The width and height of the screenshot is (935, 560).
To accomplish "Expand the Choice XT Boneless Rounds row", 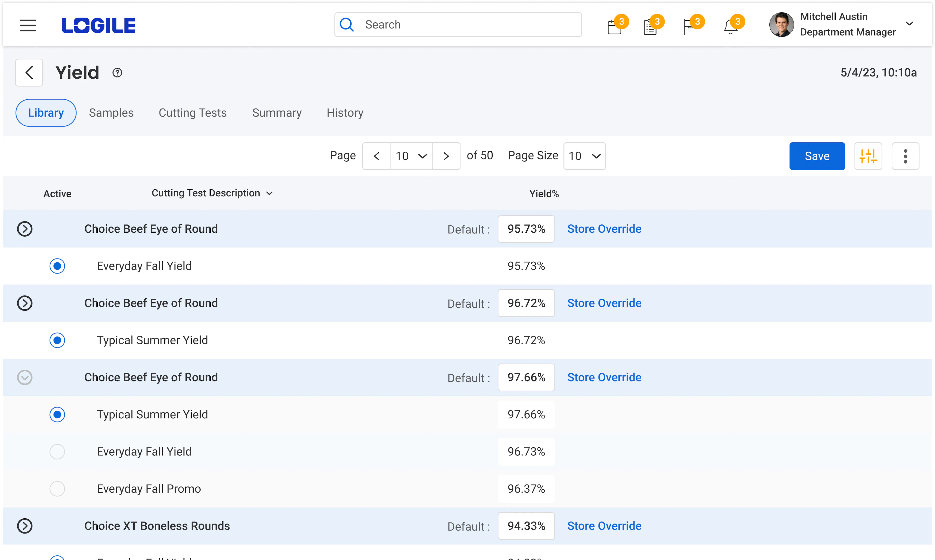I will click(x=25, y=526).
